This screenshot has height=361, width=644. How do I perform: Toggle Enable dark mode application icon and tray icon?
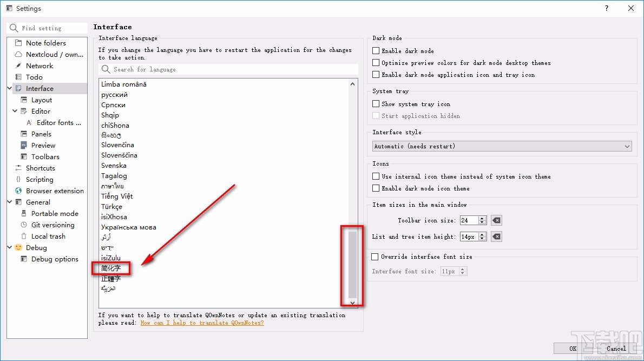tap(376, 74)
